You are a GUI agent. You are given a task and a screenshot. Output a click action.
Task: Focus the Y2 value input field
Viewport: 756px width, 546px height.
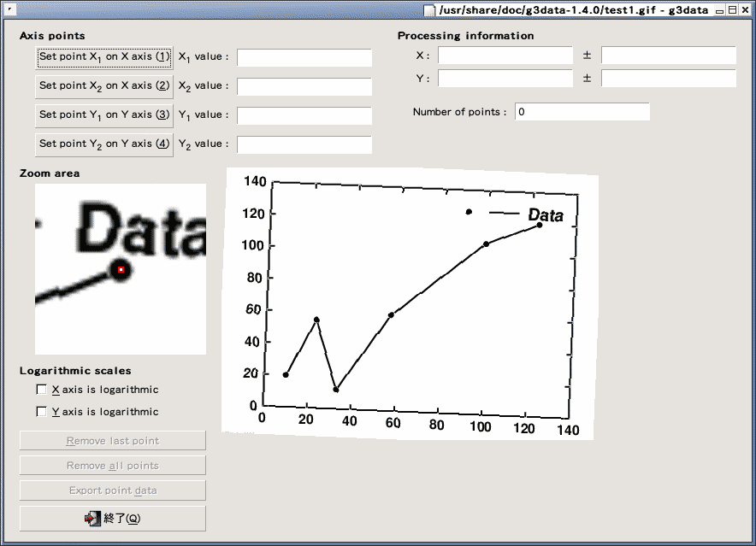304,144
